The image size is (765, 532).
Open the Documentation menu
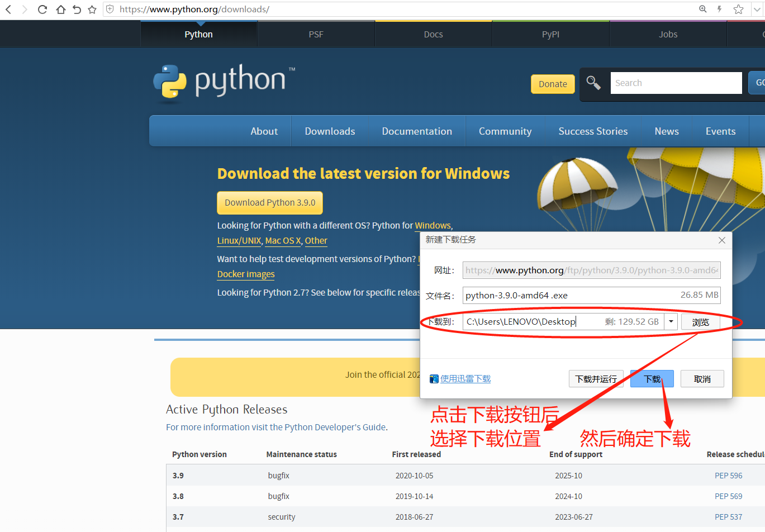[417, 131]
